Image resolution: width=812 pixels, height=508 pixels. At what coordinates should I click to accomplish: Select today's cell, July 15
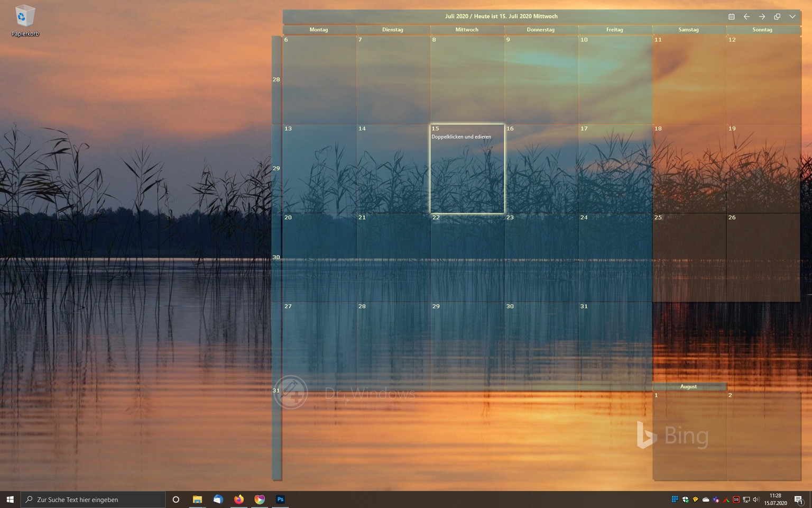point(467,169)
